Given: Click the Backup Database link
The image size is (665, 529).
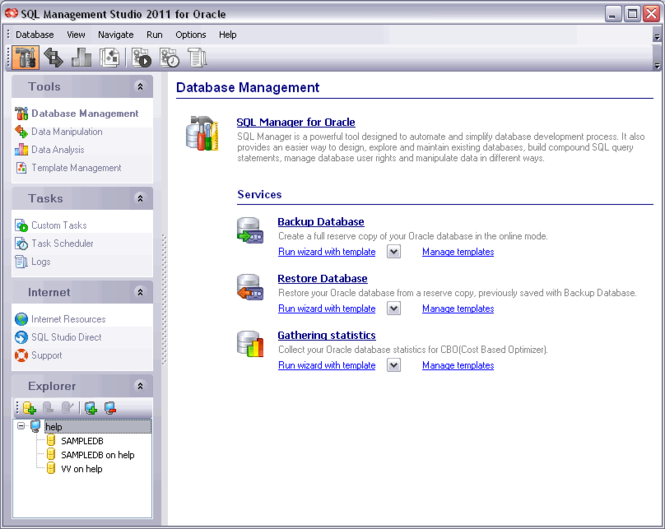Looking at the screenshot, I should pyautogui.click(x=321, y=221).
